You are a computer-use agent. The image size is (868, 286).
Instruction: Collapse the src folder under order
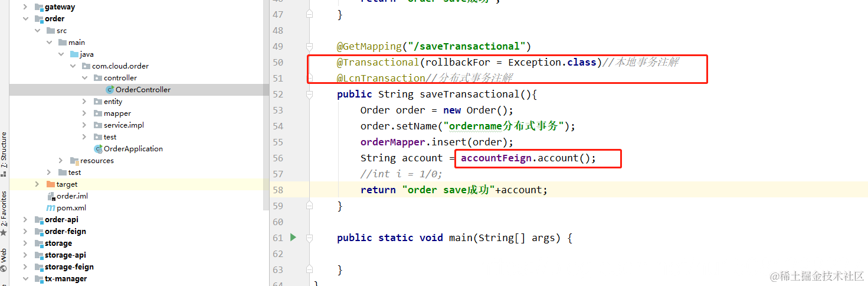click(37, 31)
